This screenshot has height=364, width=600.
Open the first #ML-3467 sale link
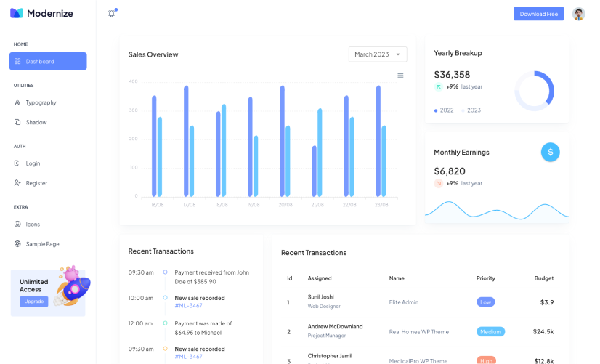coord(188,306)
